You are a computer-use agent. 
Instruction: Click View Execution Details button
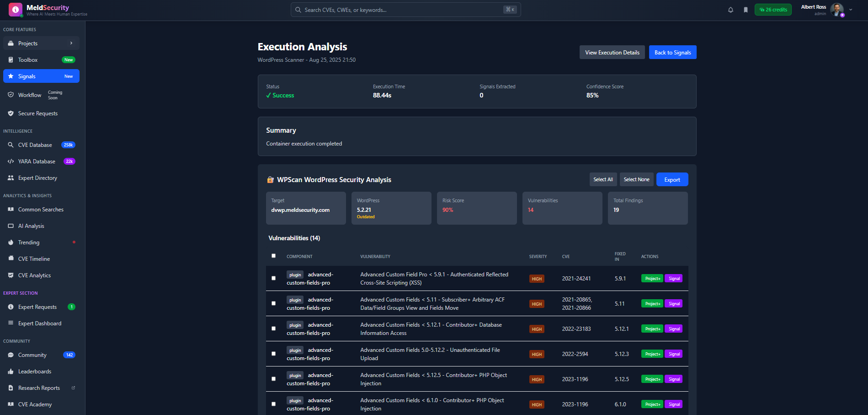pyautogui.click(x=612, y=52)
